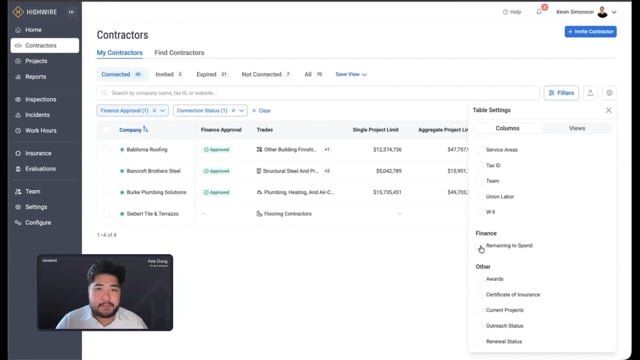The height and width of the screenshot is (360, 640).
Task: Open table settings gear icon
Action: [609, 93]
